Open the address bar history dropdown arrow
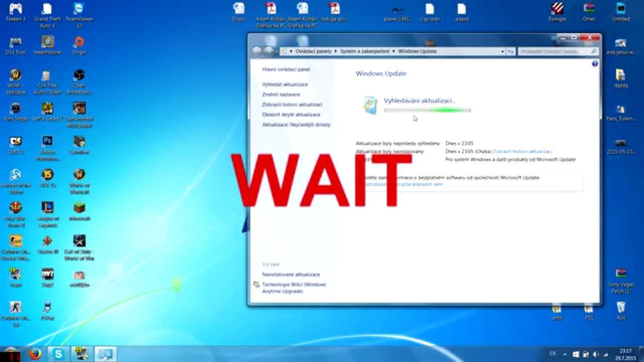 point(502,51)
